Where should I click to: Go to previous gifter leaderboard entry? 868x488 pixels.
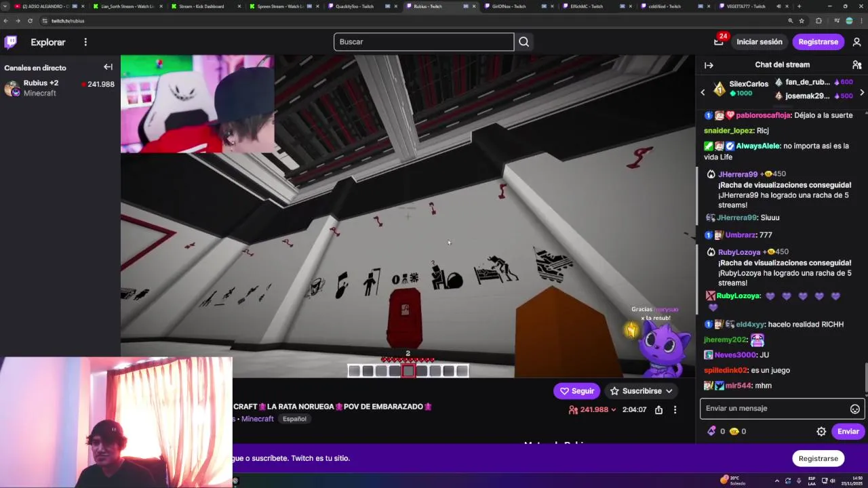(x=703, y=91)
